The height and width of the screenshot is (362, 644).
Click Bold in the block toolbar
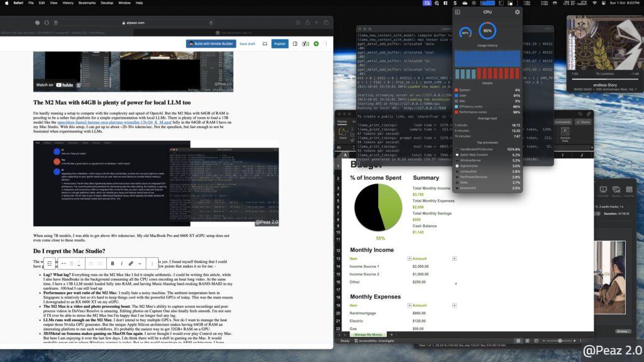tap(113, 263)
